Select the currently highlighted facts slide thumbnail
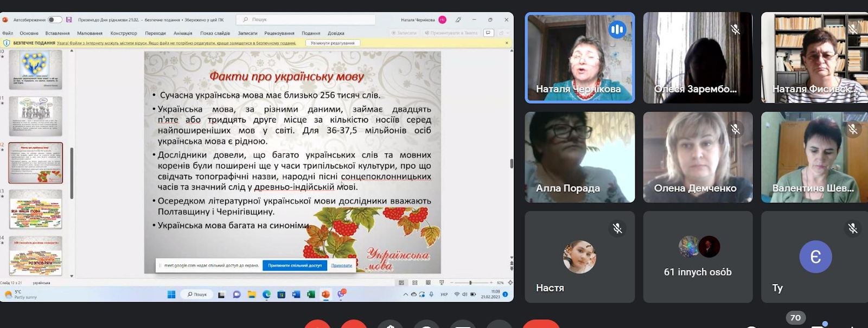The width and height of the screenshot is (868, 328). click(x=36, y=163)
